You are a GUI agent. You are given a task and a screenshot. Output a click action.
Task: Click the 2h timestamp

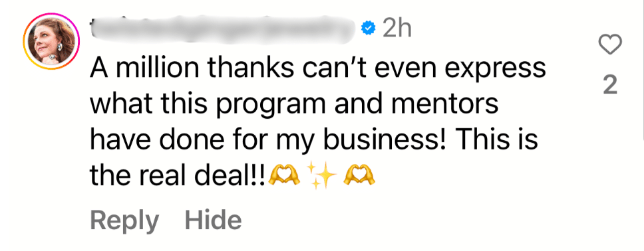pyautogui.click(x=397, y=28)
